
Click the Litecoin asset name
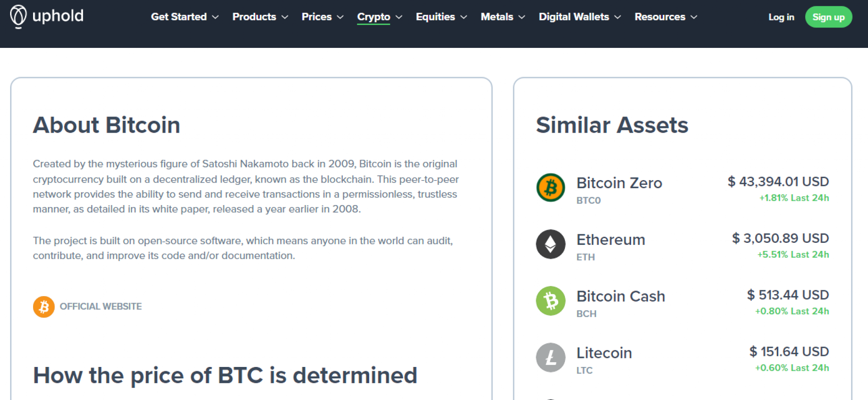coord(604,353)
